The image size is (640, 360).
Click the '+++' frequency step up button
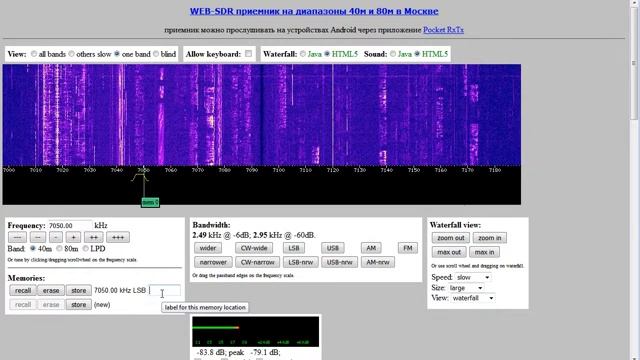point(118,237)
